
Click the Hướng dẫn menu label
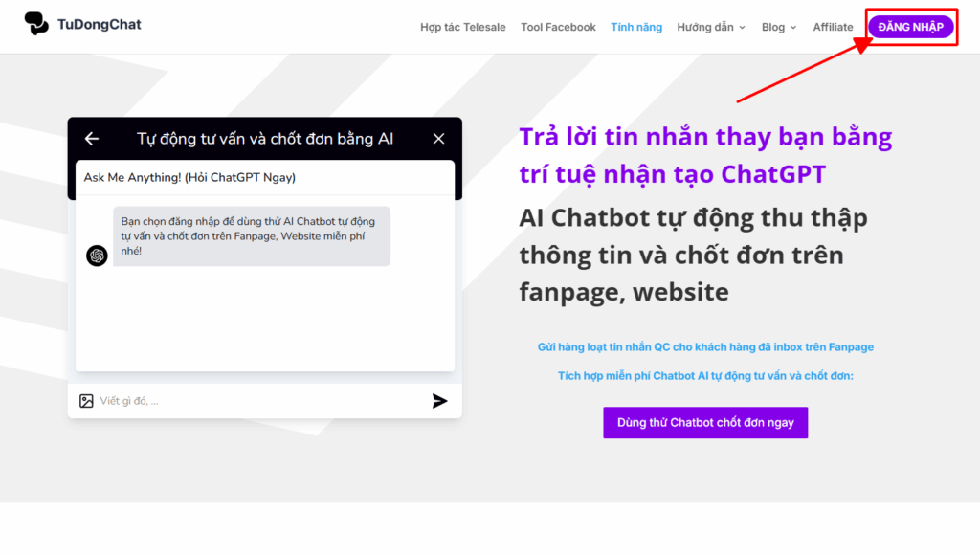(x=705, y=27)
